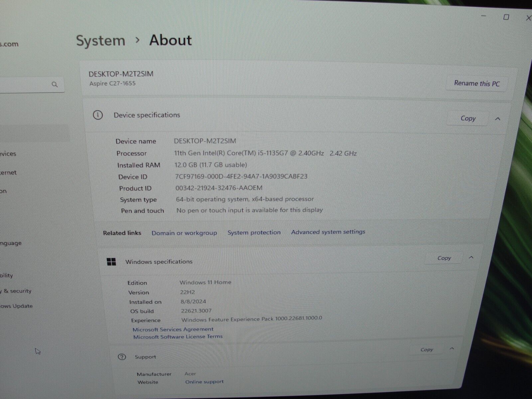Click the Aspire C27-1655 model name
Image resolution: width=532 pixels, height=399 pixels.
(112, 83)
